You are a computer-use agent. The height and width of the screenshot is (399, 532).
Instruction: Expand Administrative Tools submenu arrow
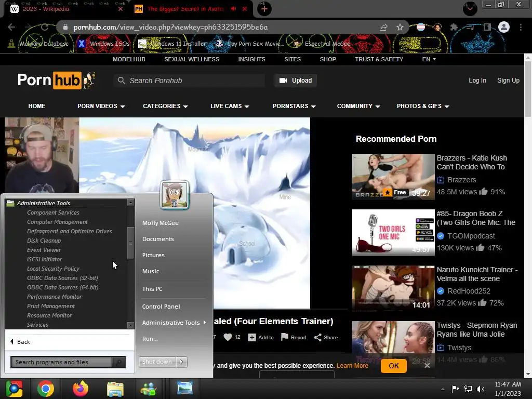click(x=205, y=322)
